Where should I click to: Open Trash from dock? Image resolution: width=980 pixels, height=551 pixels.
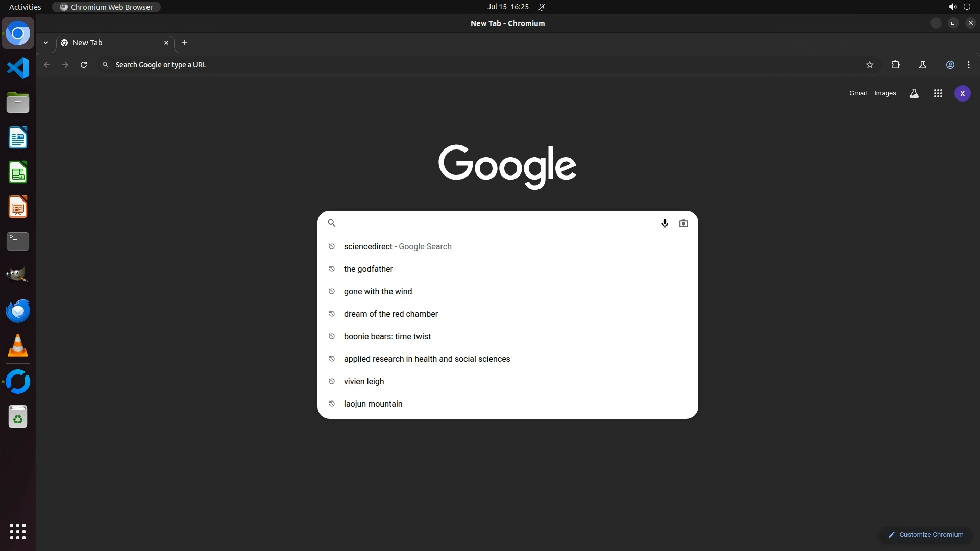[18, 417]
